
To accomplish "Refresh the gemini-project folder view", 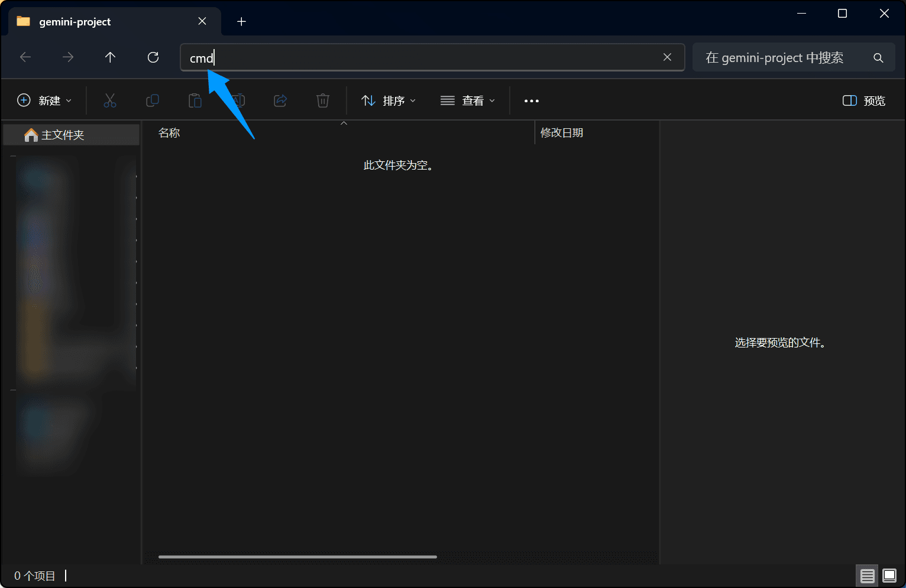I will [x=153, y=57].
